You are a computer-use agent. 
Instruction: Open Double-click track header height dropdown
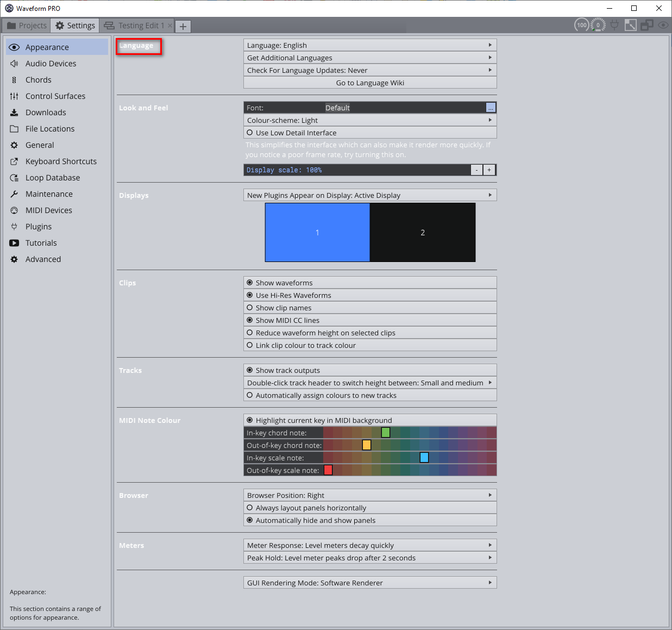pyautogui.click(x=370, y=383)
